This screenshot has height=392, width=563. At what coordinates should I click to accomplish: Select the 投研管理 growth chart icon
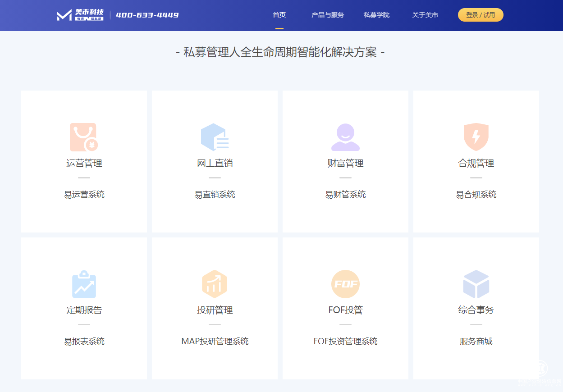pos(215,284)
